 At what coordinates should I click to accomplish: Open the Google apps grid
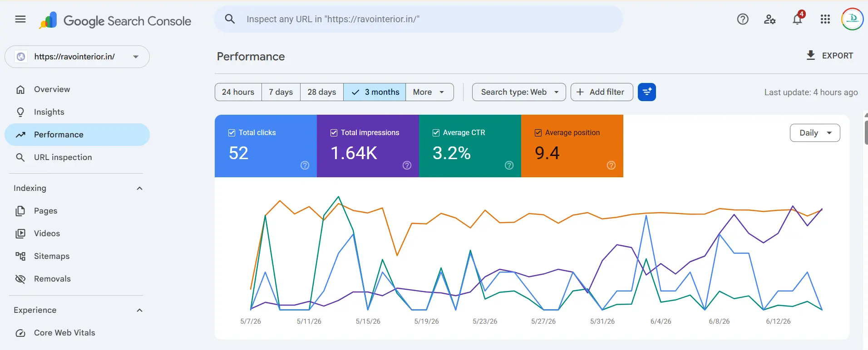[x=825, y=19]
